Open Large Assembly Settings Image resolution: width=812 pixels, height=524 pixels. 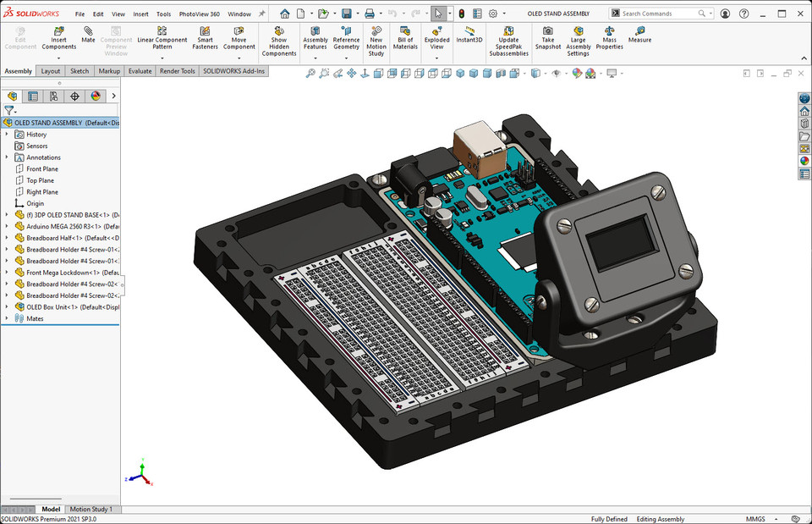point(578,38)
